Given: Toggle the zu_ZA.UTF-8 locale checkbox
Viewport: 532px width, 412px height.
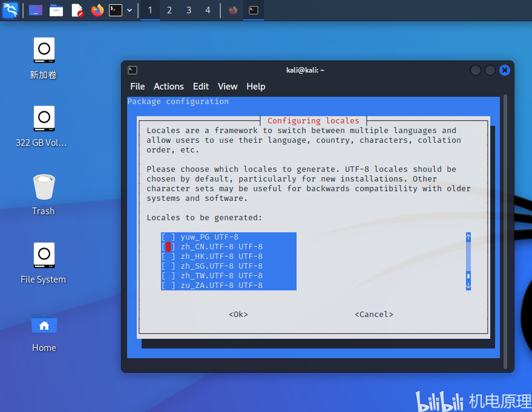Looking at the screenshot, I should pyautogui.click(x=168, y=285).
